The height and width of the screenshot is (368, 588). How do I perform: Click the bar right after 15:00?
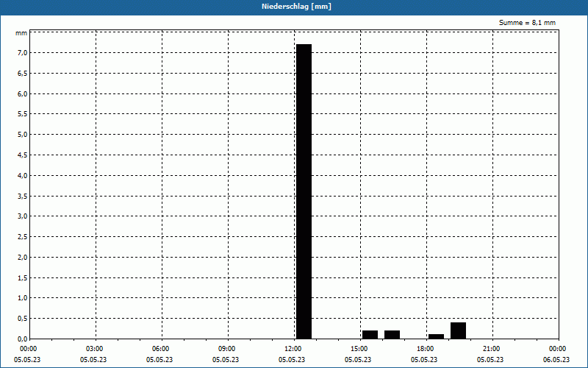[x=370, y=335]
